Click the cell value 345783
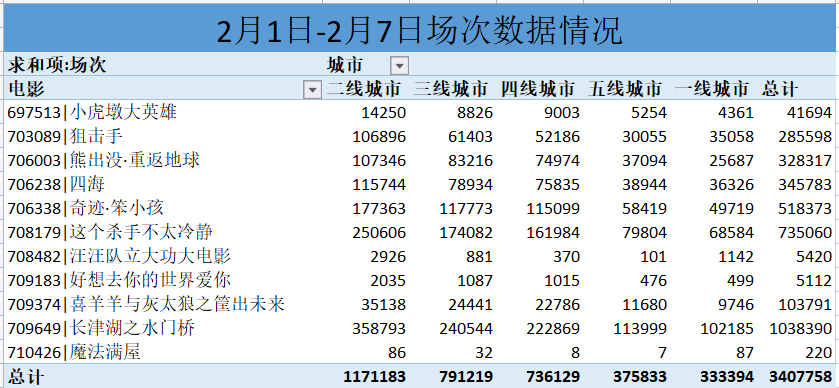839x388 pixels. click(x=805, y=185)
